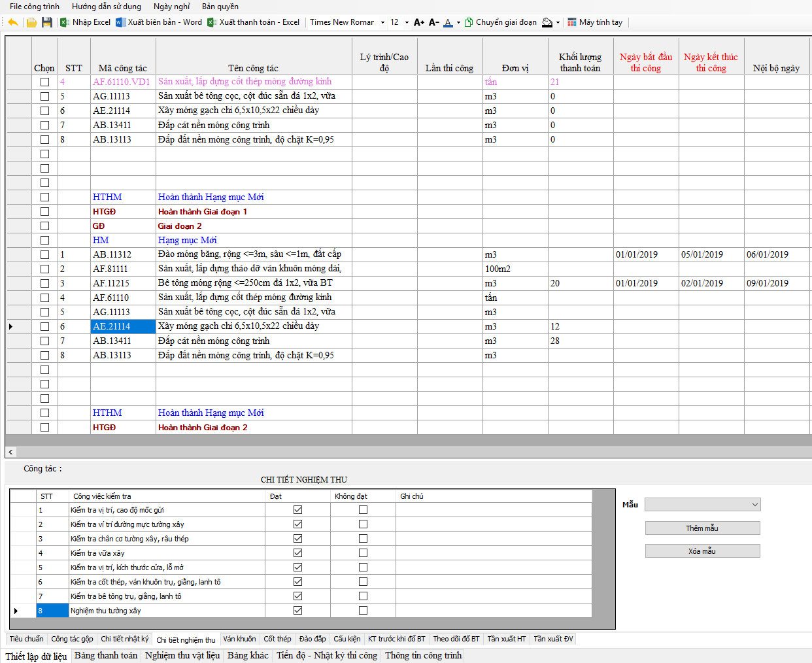
Task: Click the 09/01/2019 Nội bộ ngày cell
Action: coord(777,283)
